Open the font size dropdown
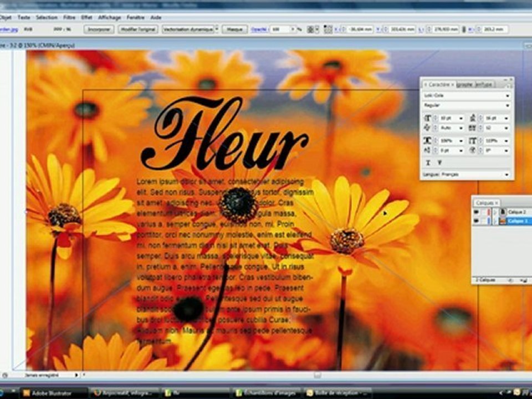 coord(461,119)
